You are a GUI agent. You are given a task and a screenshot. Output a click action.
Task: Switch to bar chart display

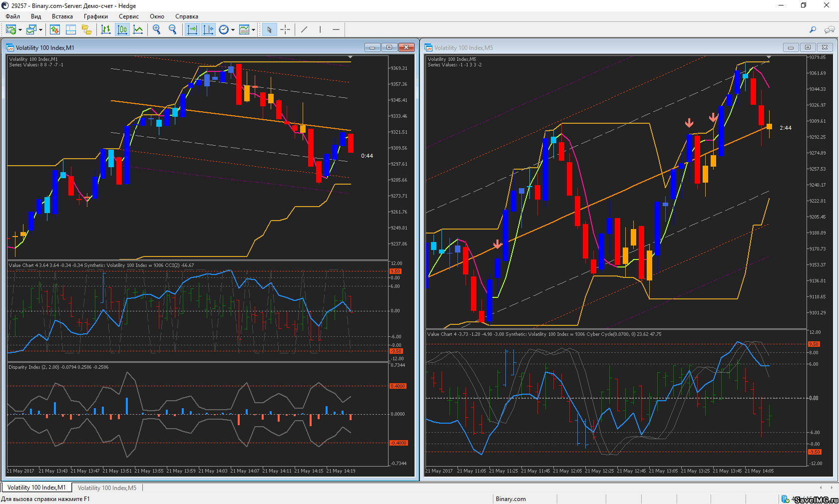pyautogui.click(x=106, y=30)
